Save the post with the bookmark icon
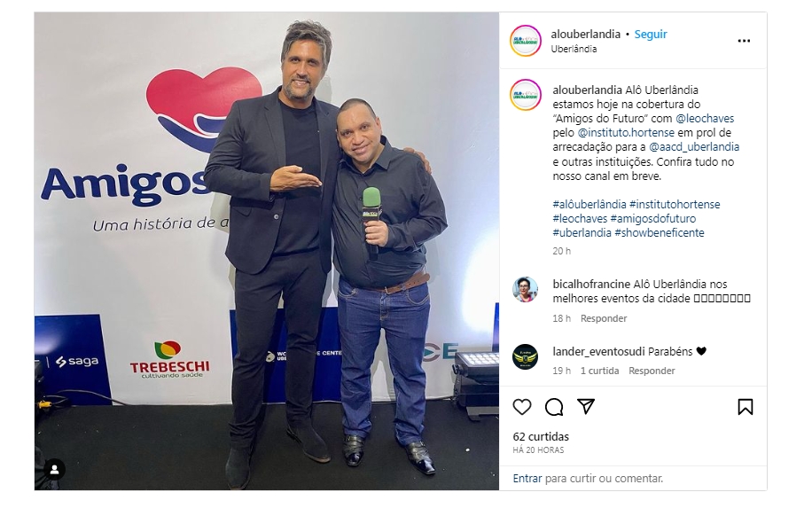The width and height of the screenshot is (812, 508). tap(746, 407)
